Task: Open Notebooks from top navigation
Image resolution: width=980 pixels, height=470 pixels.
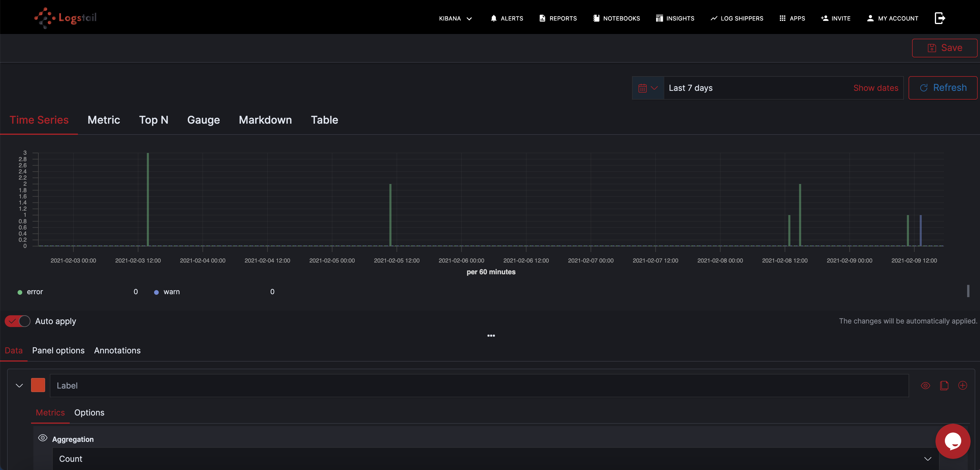Action: (x=616, y=18)
